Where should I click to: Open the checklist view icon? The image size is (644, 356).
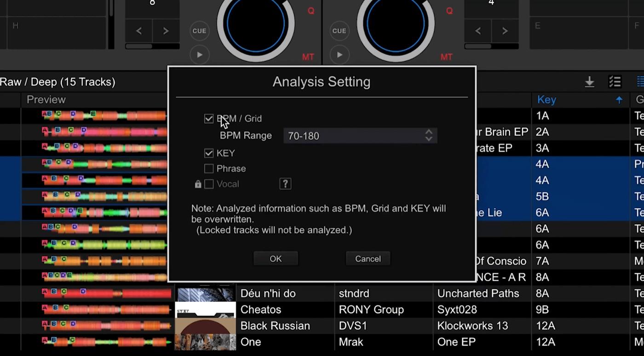point(615,82)
